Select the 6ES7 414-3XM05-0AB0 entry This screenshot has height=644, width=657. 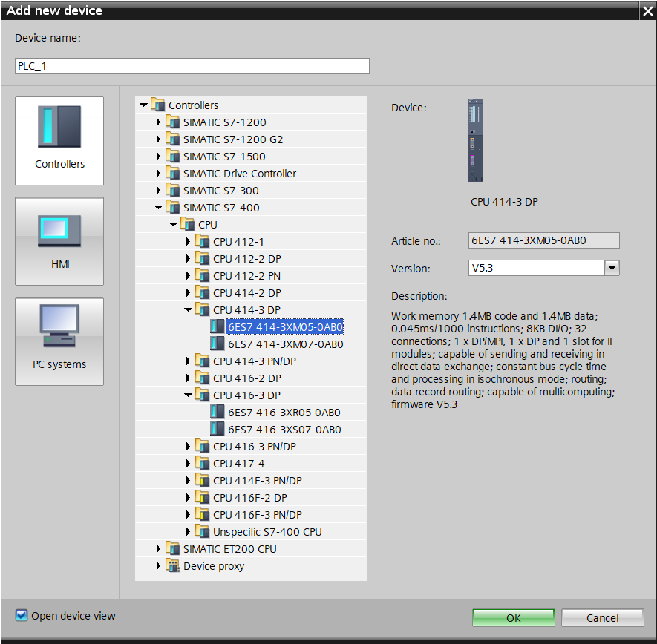(285, 327)
